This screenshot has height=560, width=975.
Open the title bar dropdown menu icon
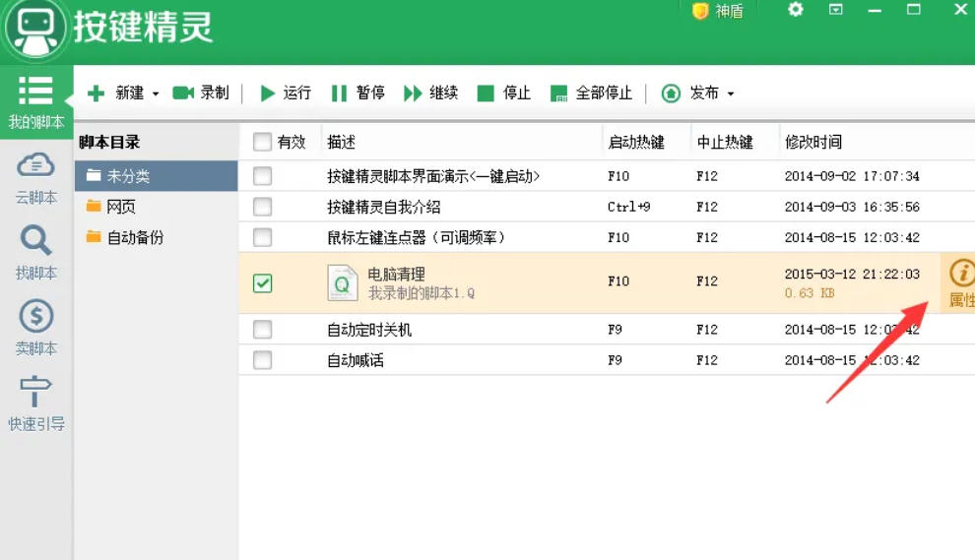pyautogui.click(x=836, y=10)
